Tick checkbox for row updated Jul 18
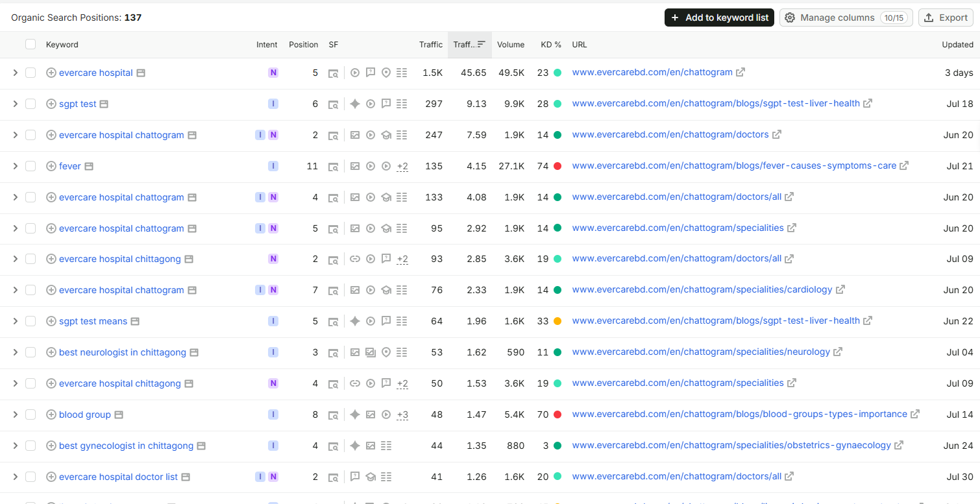The width and height of the screenshot is (980, 504). pos(31,104)
